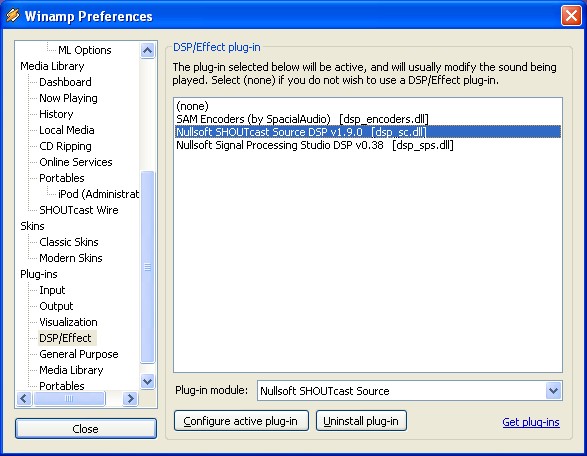Click the tree scroll down arrow
The image size is (587, 456).
(147, 381)
